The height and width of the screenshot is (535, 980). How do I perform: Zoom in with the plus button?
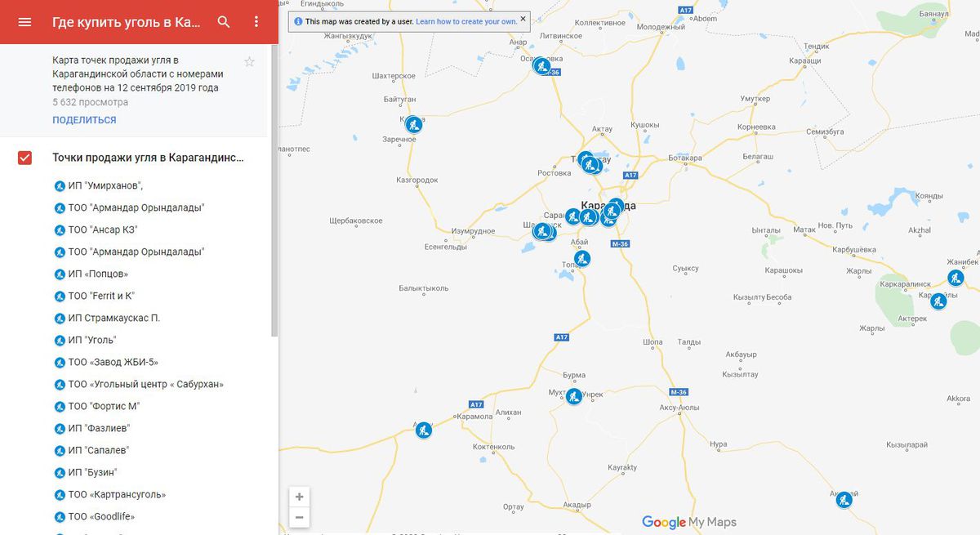300,497
